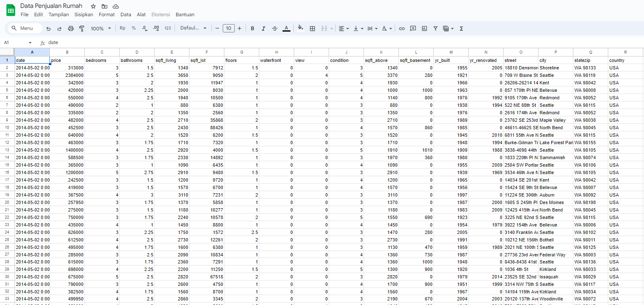
Task: Pick a text color
Action: click(x=286, y=28)
